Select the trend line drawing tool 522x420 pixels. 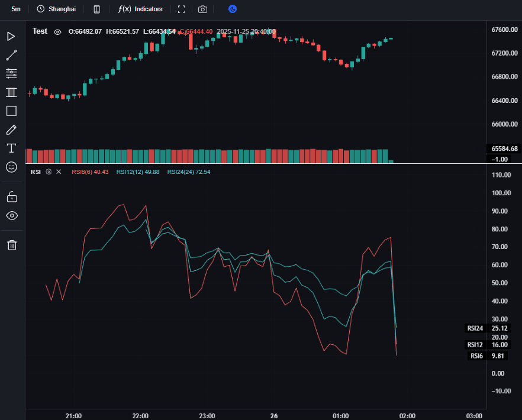pyautogui.click(x=11, y=56)
